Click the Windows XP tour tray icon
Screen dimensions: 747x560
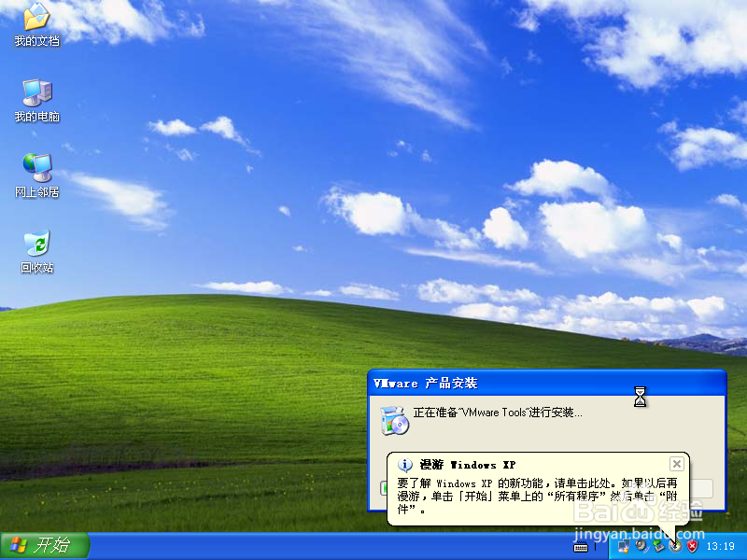(x=675, y=546)
